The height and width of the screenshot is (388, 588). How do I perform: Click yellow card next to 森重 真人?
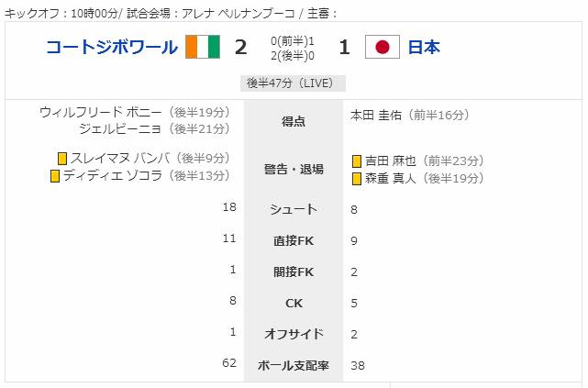357,179
